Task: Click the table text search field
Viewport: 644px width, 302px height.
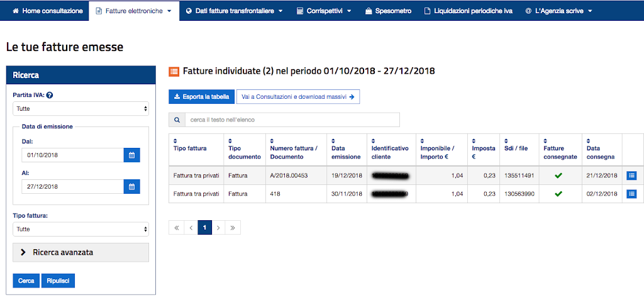Action: point(292,120)
